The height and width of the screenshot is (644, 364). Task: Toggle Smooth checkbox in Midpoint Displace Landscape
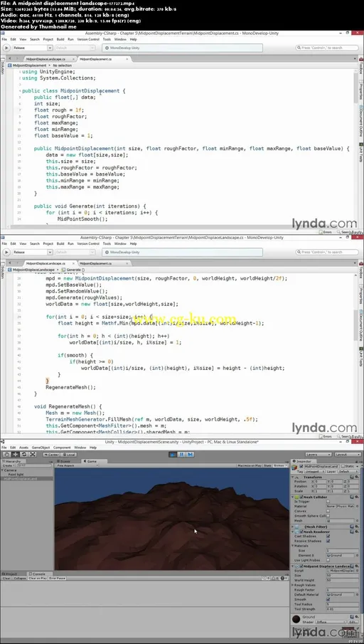tap(328, 599)
